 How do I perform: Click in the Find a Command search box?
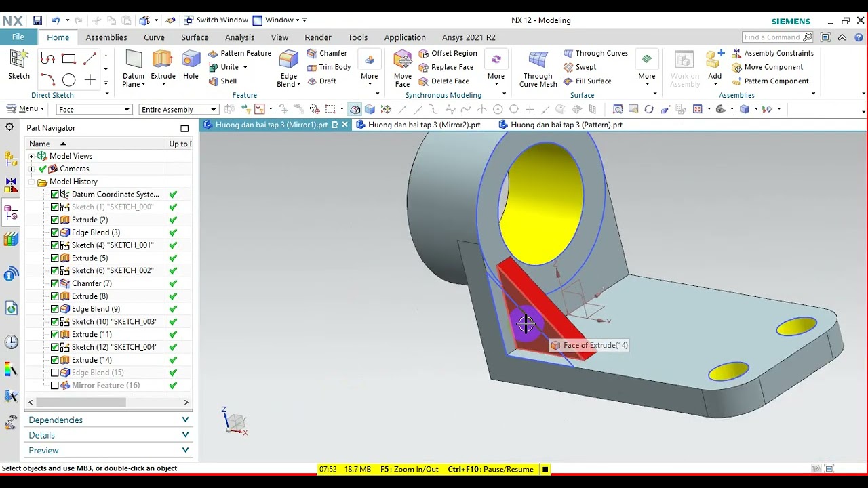pyautogui.click(x=777, y=37)
